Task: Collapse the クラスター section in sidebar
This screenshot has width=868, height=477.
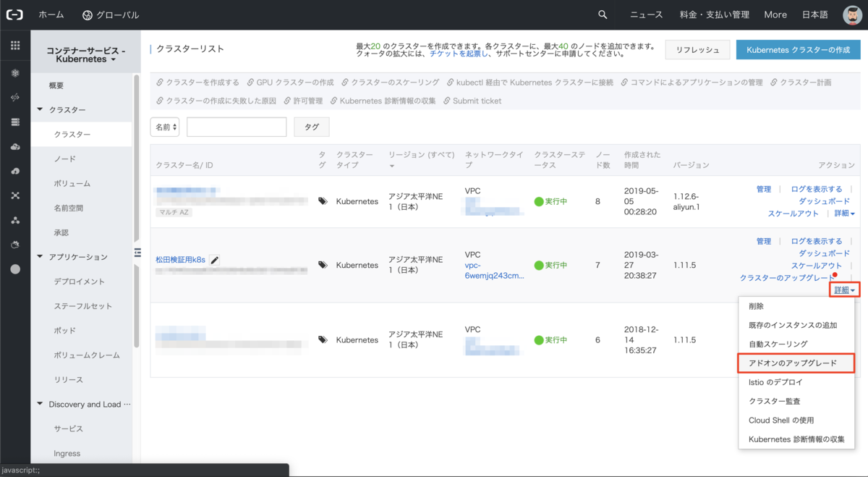Action: [x=40, y=110]
